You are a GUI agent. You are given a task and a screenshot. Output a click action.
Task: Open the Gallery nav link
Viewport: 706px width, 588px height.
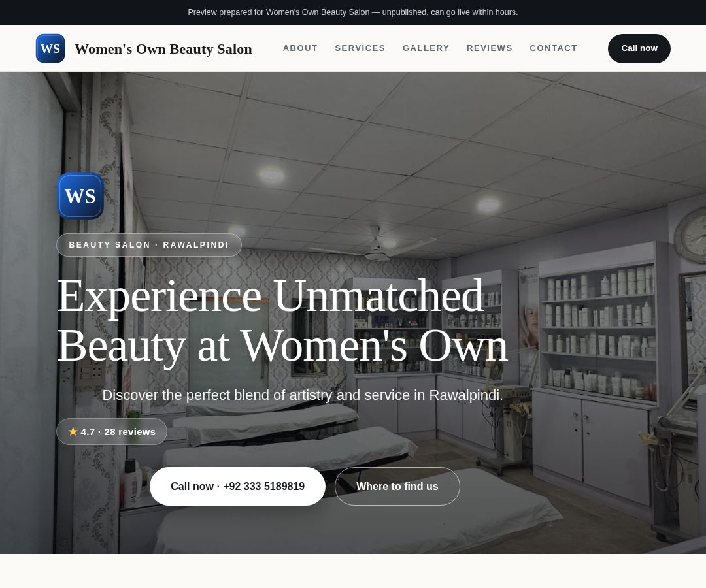coord(426,48)
